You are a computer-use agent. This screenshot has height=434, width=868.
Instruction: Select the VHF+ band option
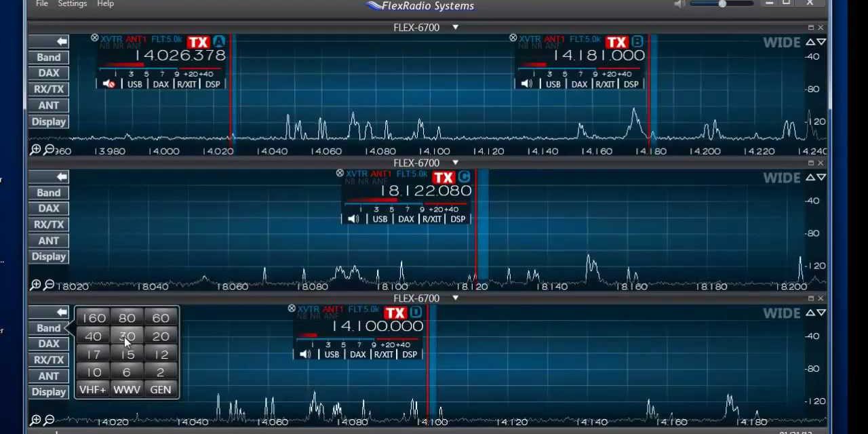point(94,390)
